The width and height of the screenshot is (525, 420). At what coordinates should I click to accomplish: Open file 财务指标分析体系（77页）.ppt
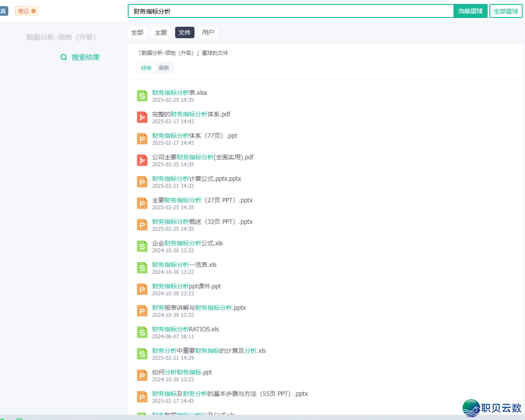click(194, 136)
